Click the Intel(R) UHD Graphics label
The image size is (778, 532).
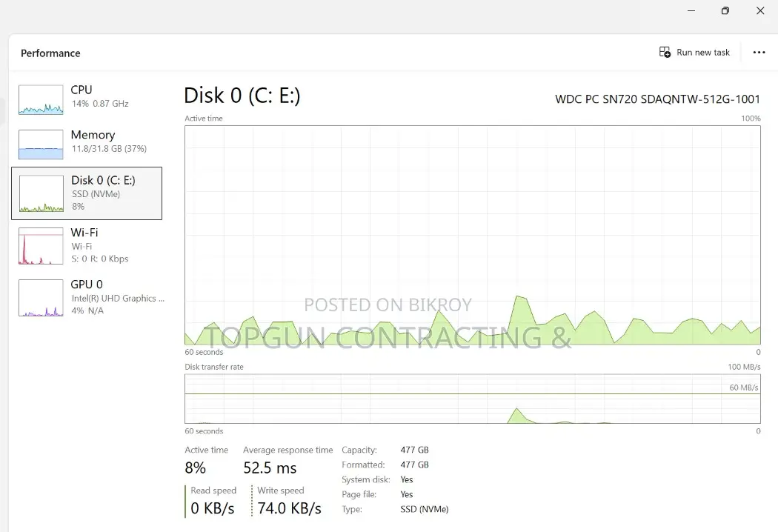(x=118, y=299)
